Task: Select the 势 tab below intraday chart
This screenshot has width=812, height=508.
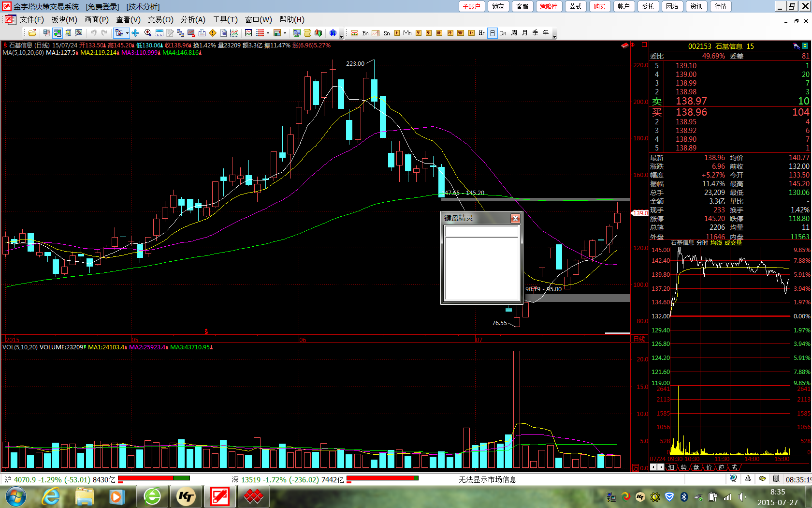Action: coord(683,467)
